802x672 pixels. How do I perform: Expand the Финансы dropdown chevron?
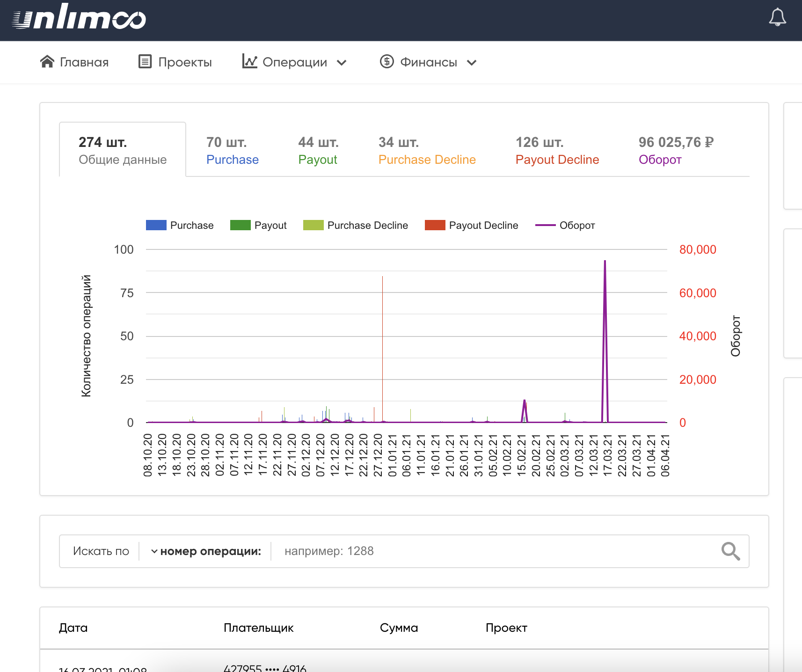tap(472, 63)
